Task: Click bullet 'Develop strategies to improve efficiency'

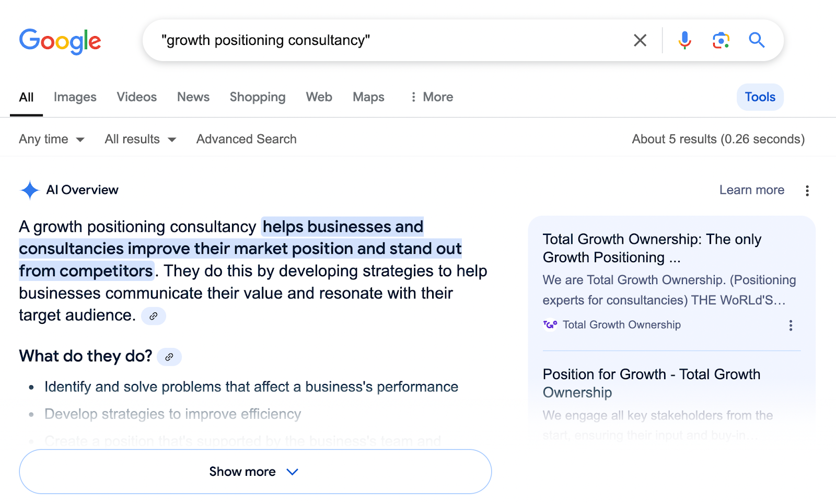Action: [173, 414]
